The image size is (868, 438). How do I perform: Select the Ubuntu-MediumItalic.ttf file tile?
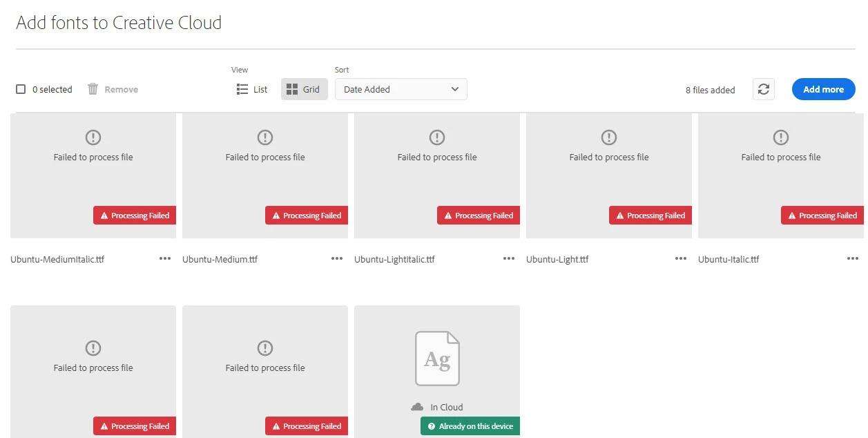coord(93,175)
